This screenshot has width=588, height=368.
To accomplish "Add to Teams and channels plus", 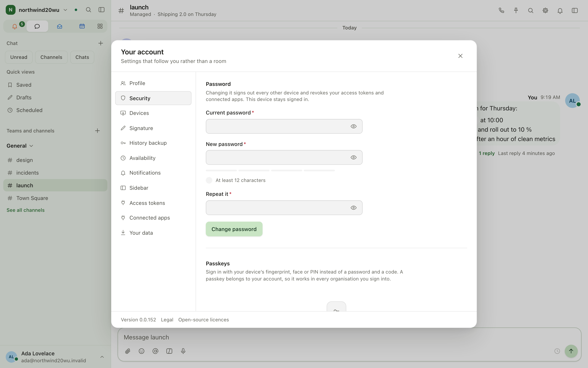I will tap(97, 131).
